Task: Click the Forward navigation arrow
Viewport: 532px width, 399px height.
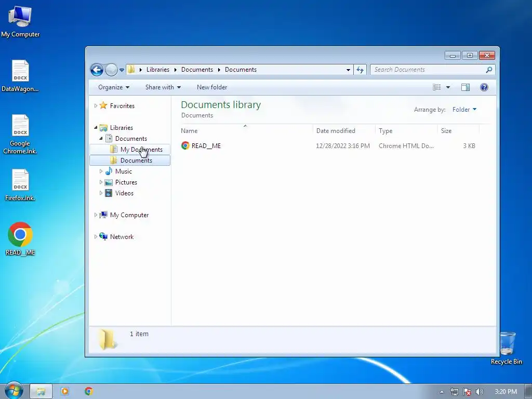Action: click(111, 70)
